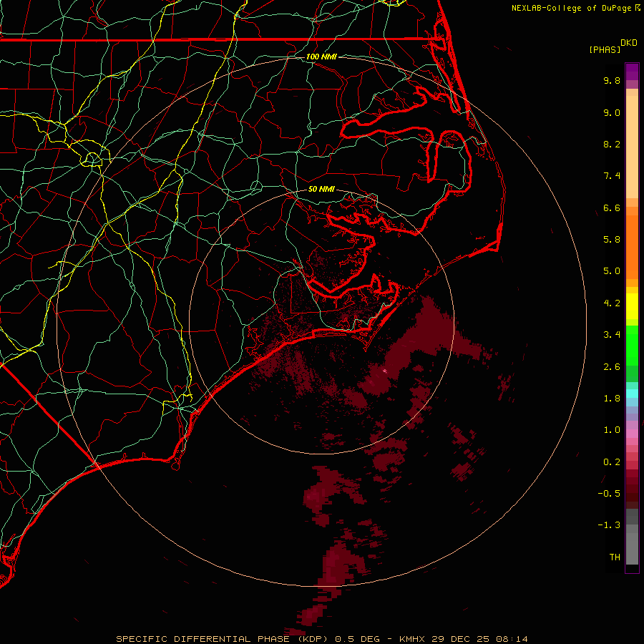Click the TH label at the legend bottom
Viewport: 644px width, 644px height.
pos(615,557)
